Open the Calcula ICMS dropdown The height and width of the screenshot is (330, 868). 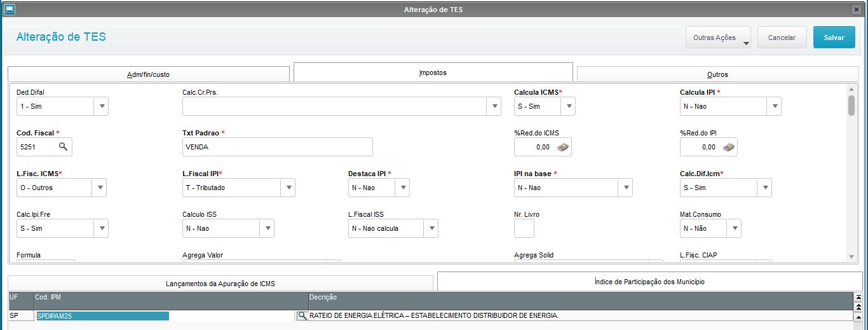pos(568,106)
